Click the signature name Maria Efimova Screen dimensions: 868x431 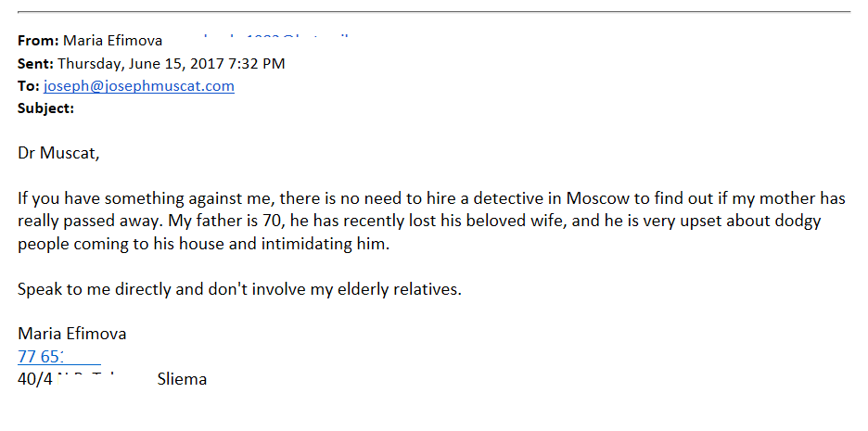(x=72, y=334)
